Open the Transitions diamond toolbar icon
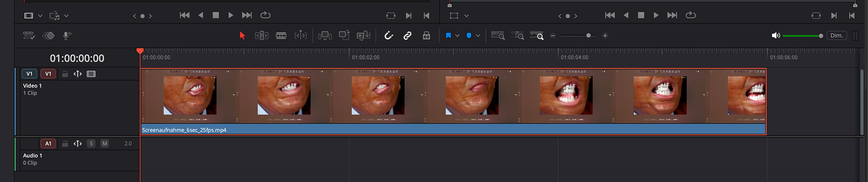The image size is (868, 182). click(x=48, y=36)
